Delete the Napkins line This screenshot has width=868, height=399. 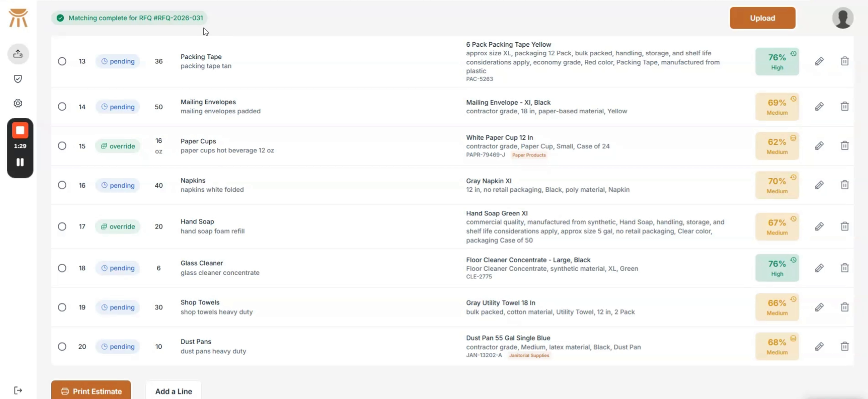844,185
